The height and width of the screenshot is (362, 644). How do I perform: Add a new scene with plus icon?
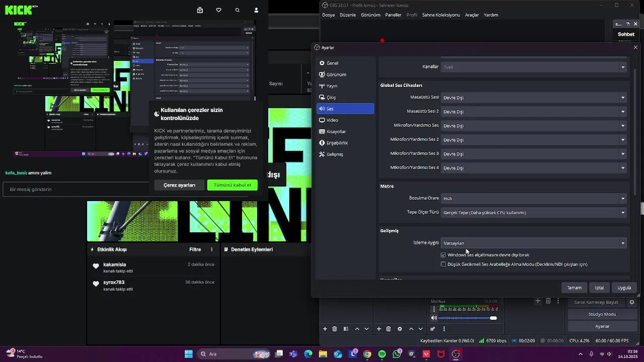pyautogui.click(x=325, y=329)
